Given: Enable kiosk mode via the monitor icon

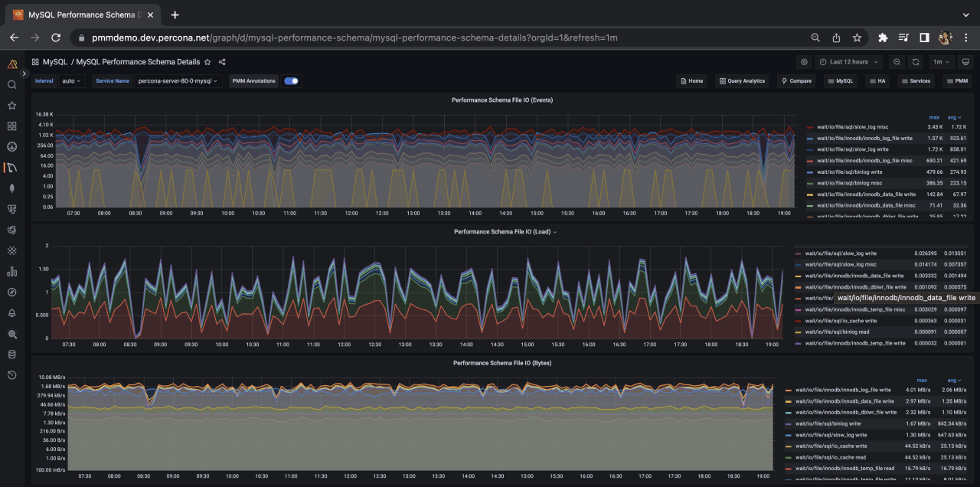Looking at the screenshot, I should [x=965, y=62].
